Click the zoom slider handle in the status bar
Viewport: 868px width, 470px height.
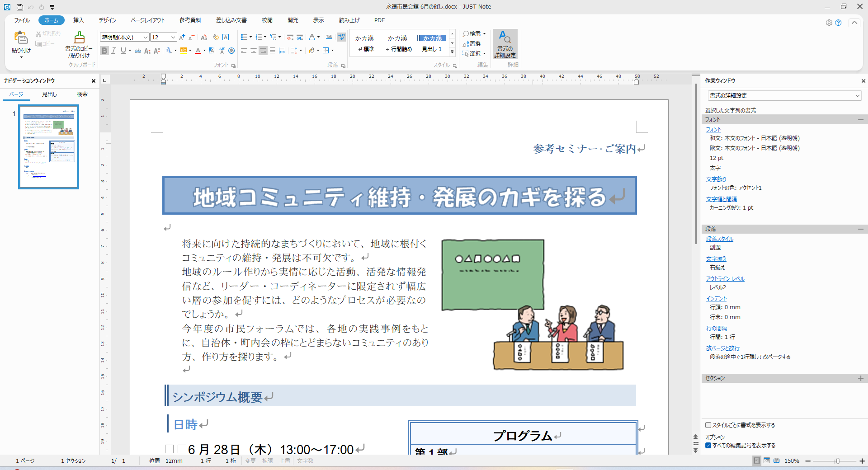[837, 461]
